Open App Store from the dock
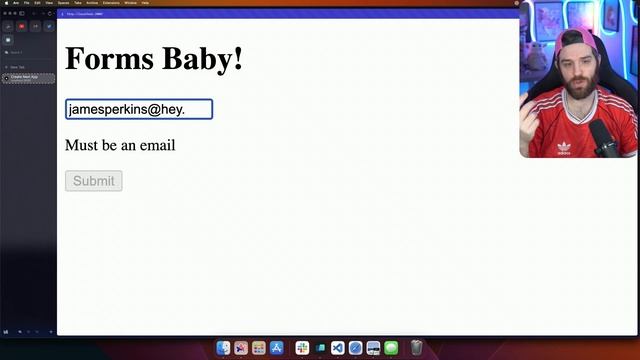640x360 pixels. point(277,348)
